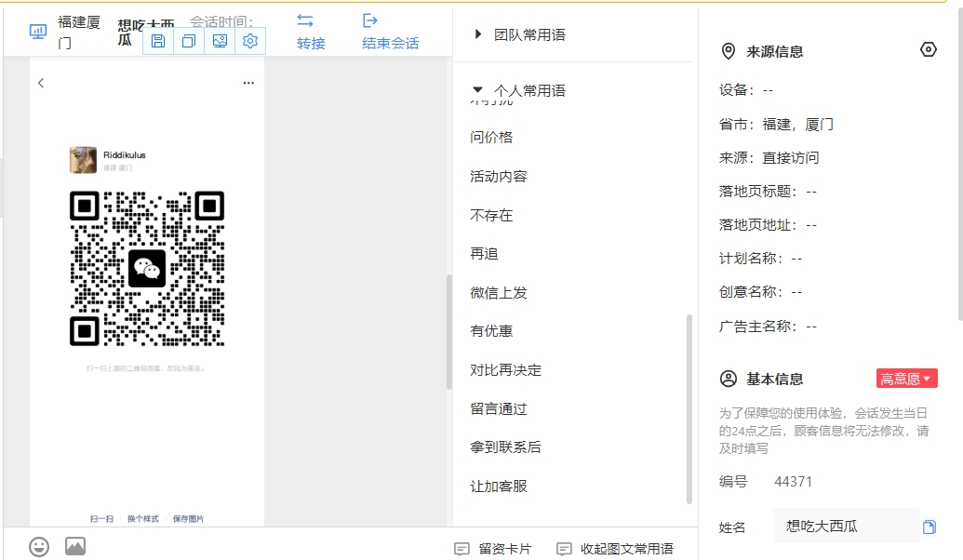The width and height of the screenshot is (963, 560).
Task: Click the 换个样式 link
Action: 143,519
